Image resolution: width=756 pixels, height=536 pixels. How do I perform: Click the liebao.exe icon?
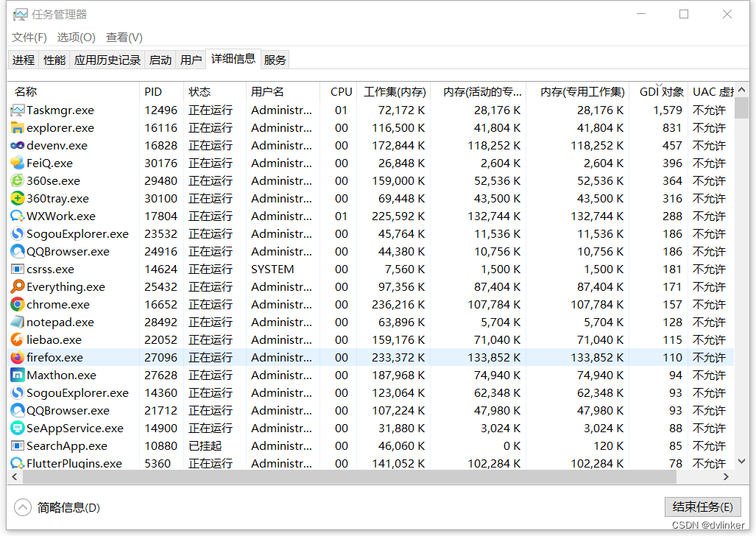(x=18, y=339)
